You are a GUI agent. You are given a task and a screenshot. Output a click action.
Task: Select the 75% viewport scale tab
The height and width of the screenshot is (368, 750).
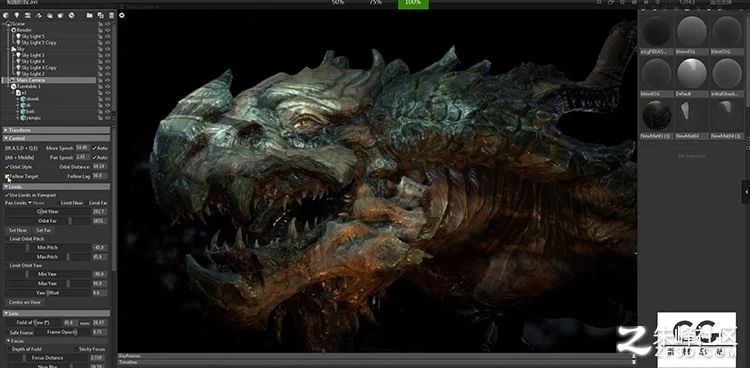click(375, 3)
